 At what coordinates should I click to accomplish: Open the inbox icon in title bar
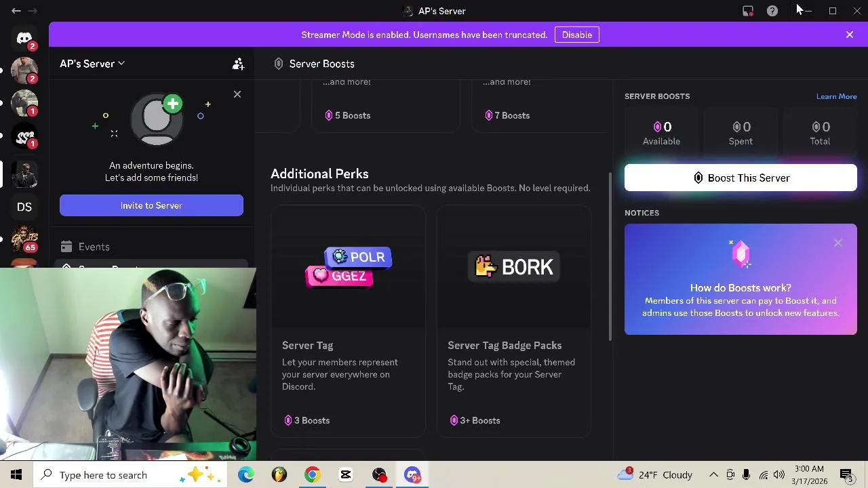pos(748,11)
